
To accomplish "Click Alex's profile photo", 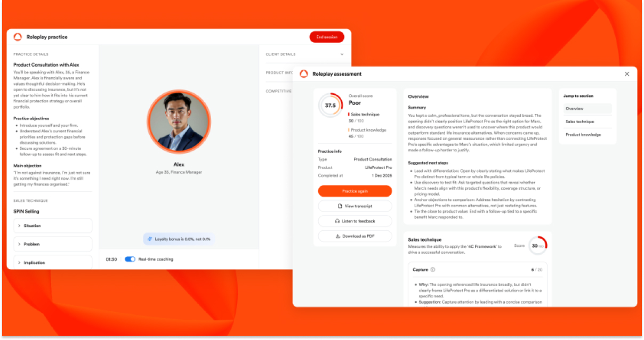I will (x=179, y=122).
